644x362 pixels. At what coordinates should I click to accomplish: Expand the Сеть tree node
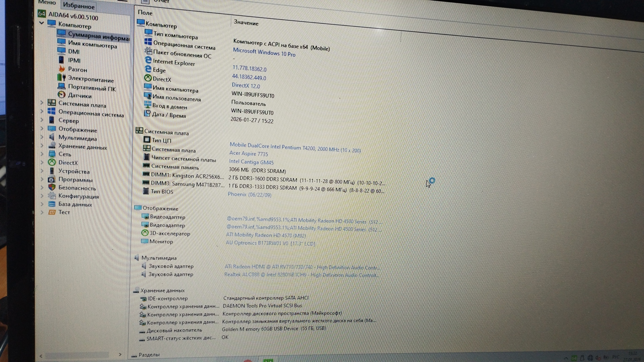coord(42,154)
